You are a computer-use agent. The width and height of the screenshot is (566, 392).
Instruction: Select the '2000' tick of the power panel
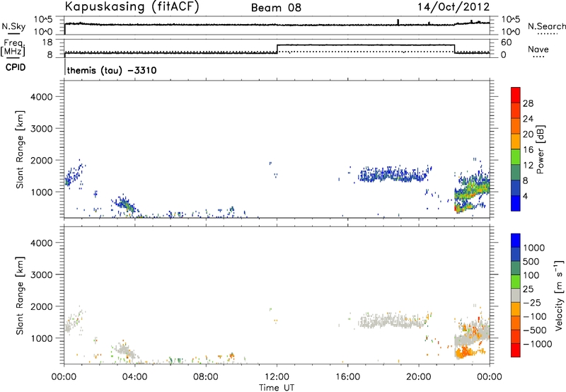pos(41,160)
